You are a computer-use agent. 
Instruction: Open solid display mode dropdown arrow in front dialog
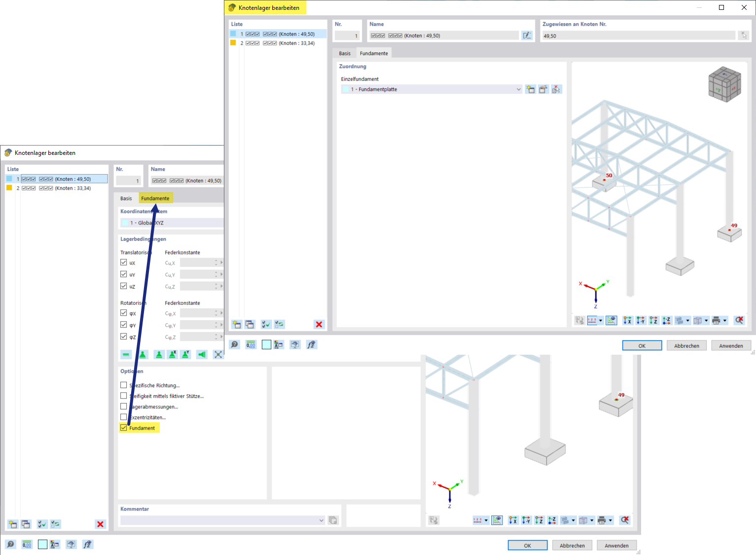pyautogui.click(x=687, y=321)
